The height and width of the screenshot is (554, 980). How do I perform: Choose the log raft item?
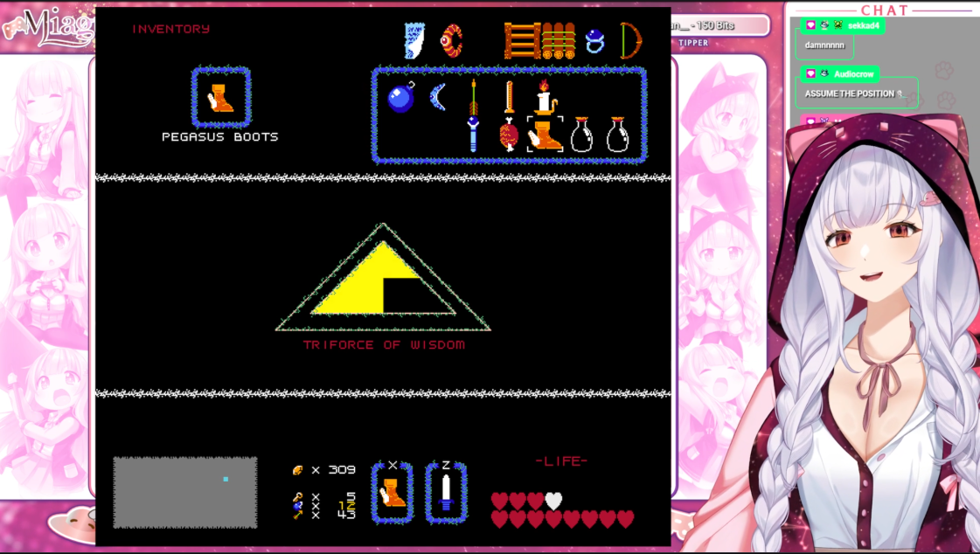tap(558, 40)
